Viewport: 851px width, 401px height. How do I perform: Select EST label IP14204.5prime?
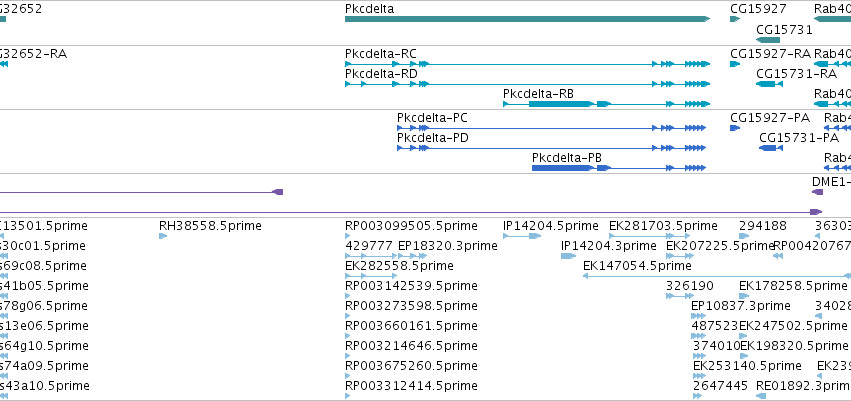point(551,226)
